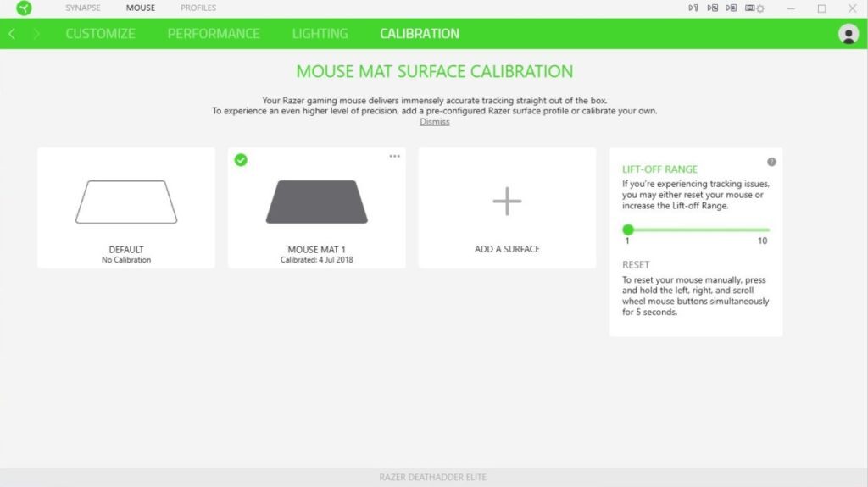868x487 pixels.
Task: Open the Lighting tab
Action: 320,34
